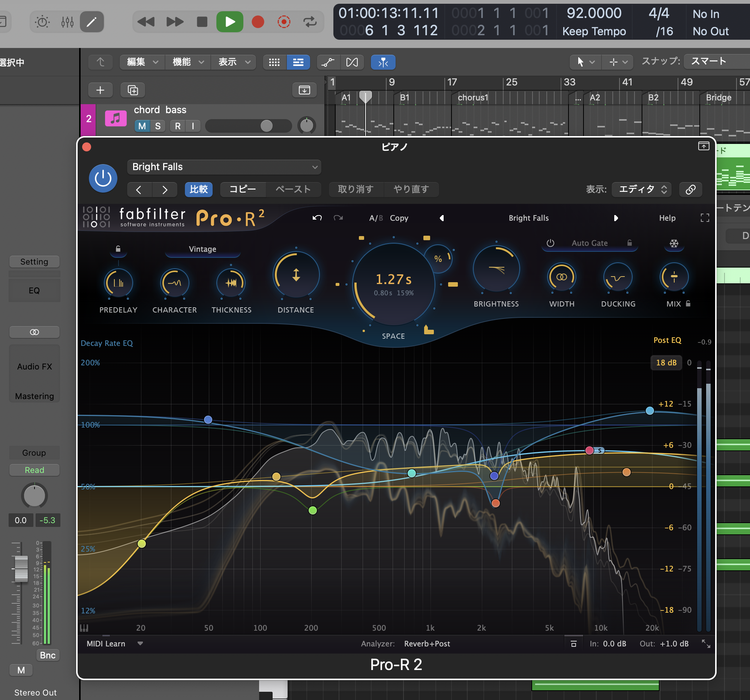The image size is (750, 700).
Task: Click the predelay lock icon
Action: (118, 249)
